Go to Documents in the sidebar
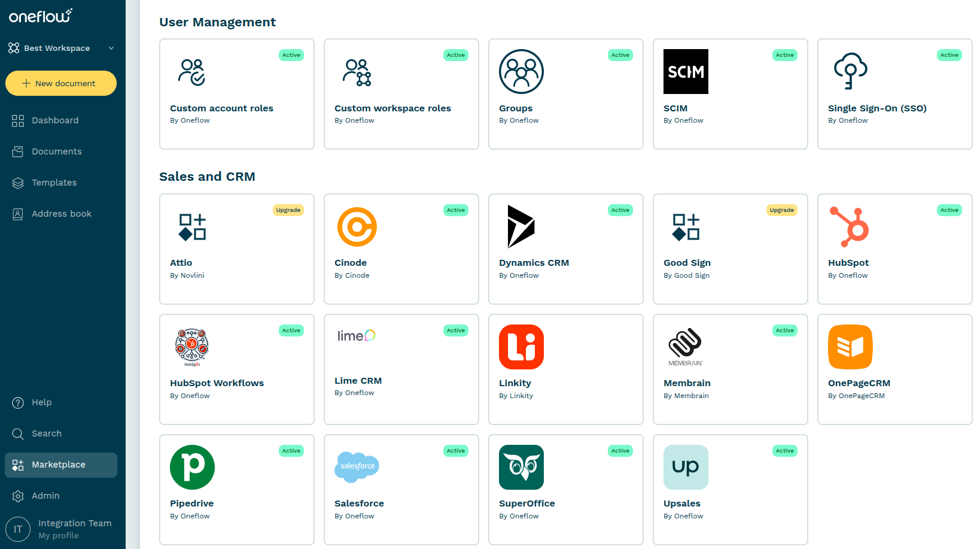This screenshot has height=549, width=980. coord(61,151)
